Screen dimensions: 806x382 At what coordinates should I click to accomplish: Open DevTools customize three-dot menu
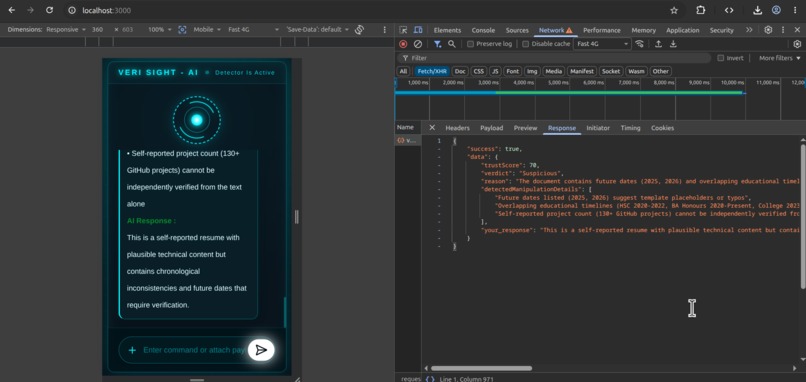[x=783, y=30]
